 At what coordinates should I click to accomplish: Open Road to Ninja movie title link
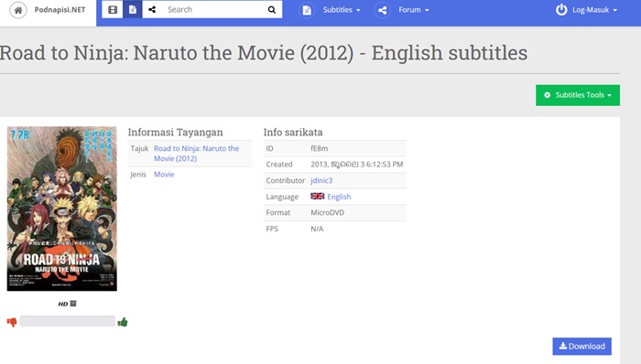[196, 154]
